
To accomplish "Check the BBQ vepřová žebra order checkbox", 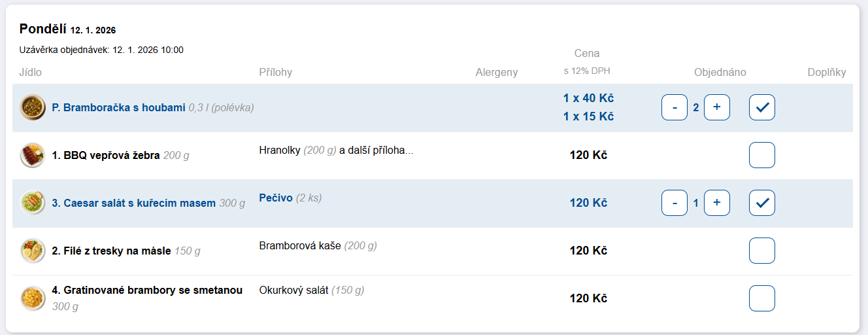I will click(x=762, y=155).
